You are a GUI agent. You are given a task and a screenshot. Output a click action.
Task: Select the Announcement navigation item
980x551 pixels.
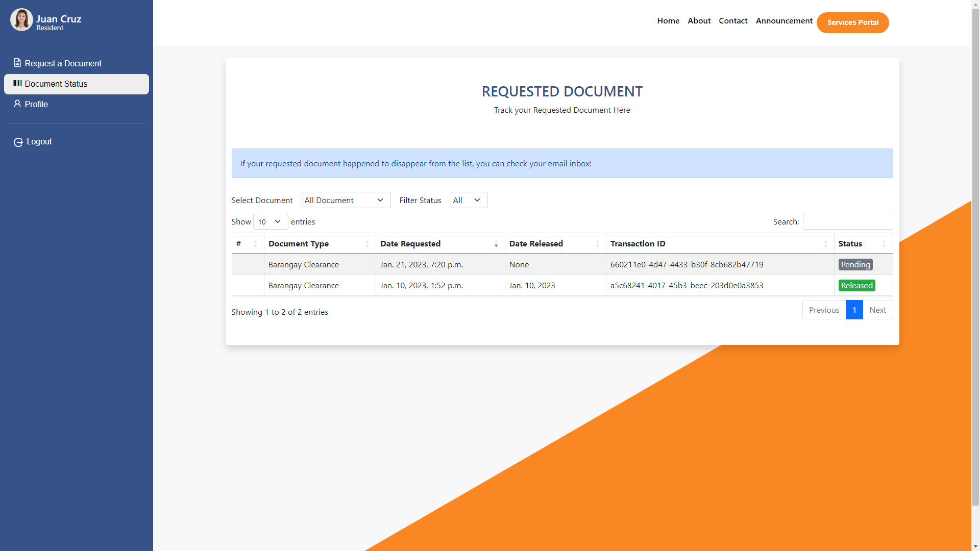pos(784,20)
